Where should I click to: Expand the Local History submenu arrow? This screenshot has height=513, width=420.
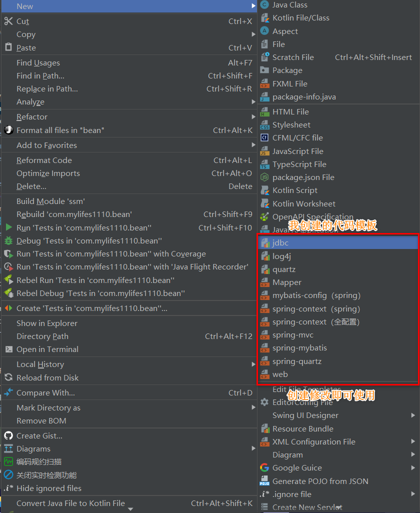coord(253,364)
